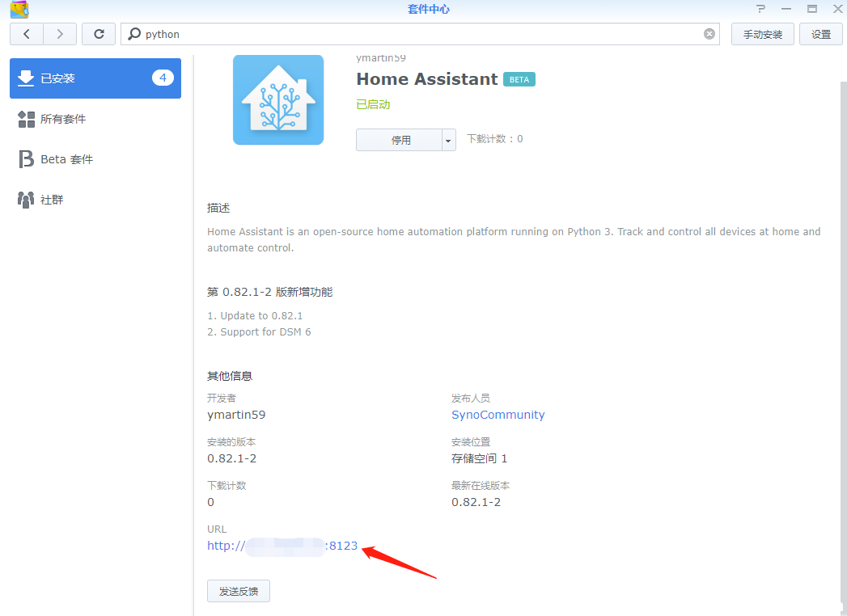The height and width of the screenshot is (616, 847).
Task: Open the help question mark icon
Action: coord(760,9)
